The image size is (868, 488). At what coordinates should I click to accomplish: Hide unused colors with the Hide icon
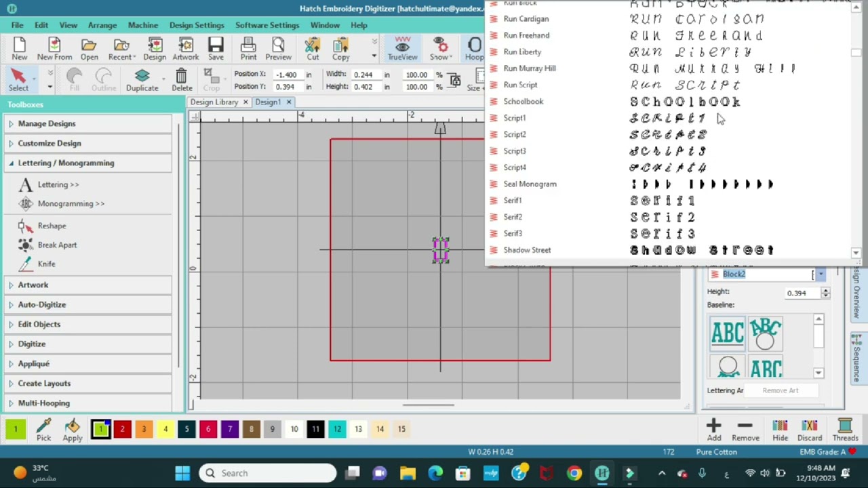coord(780,430)
